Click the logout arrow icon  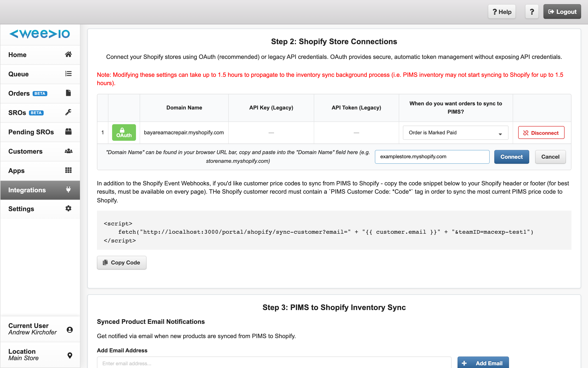(551, 12)
